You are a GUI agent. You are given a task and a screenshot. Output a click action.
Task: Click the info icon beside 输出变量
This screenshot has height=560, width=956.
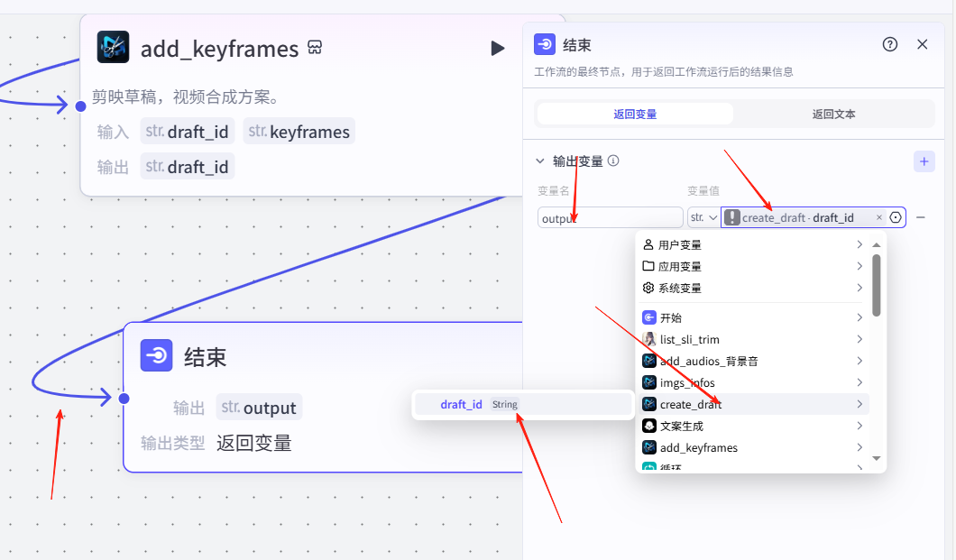[x=613, y=161]
